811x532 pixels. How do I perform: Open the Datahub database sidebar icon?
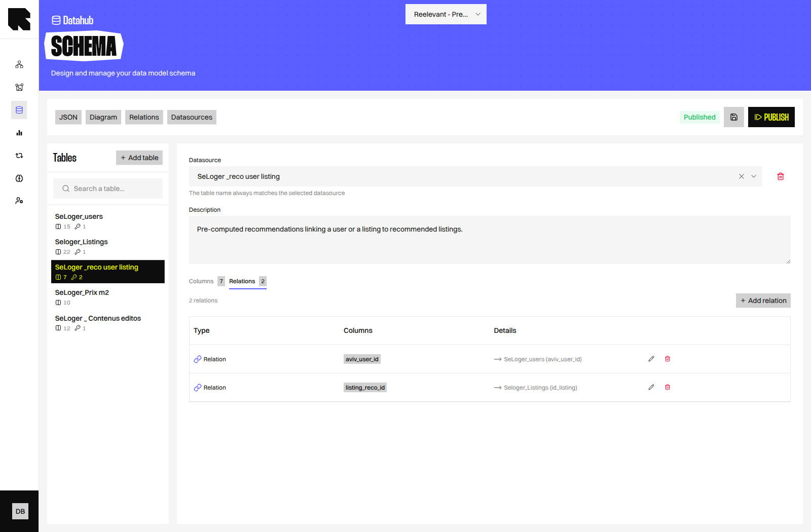(19, 110)
